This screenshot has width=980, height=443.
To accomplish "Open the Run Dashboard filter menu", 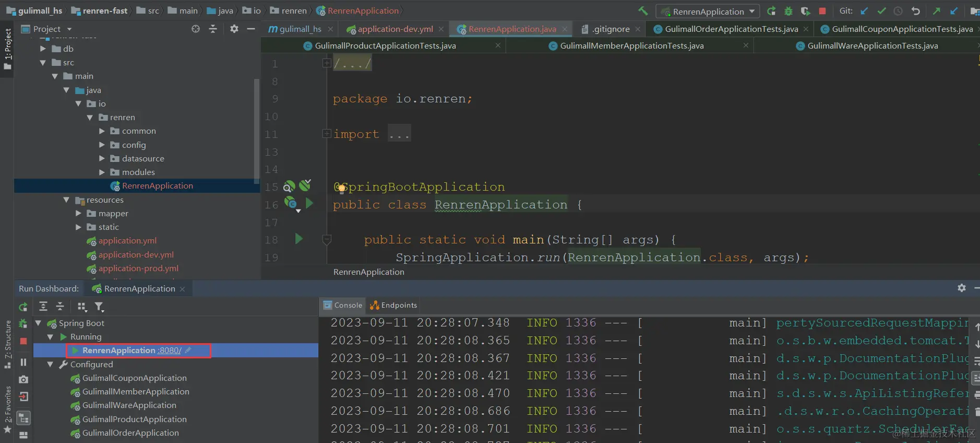I will pos(99,307).
